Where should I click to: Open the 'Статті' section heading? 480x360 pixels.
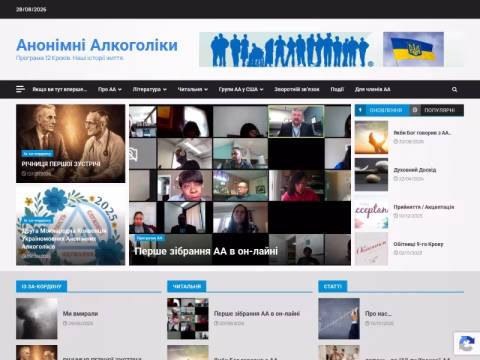coord(333,286)
